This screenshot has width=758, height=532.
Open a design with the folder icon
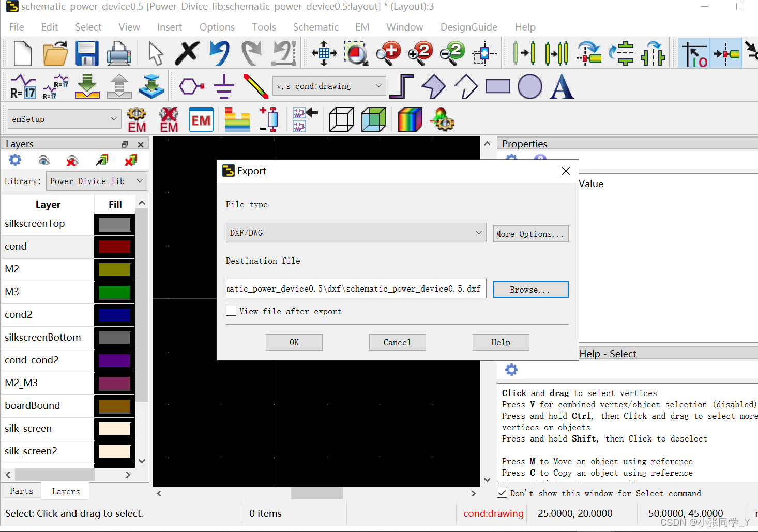click(55, 53)
